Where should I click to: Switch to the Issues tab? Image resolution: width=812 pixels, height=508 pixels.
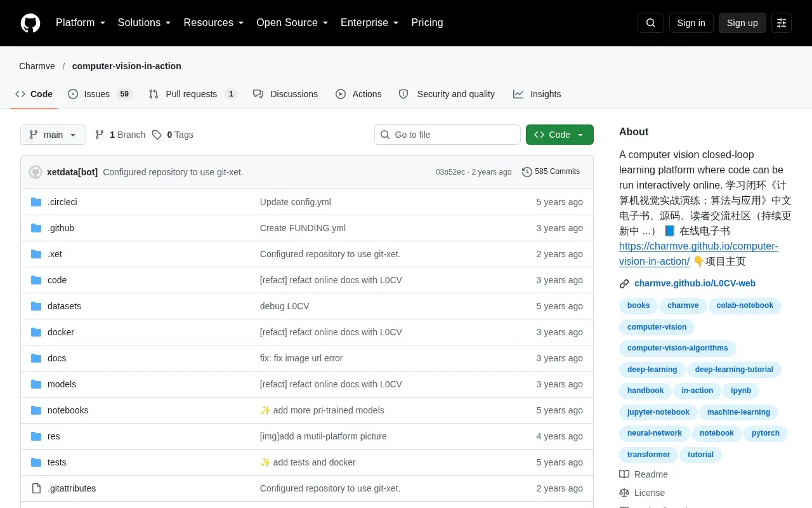(100, 94)
